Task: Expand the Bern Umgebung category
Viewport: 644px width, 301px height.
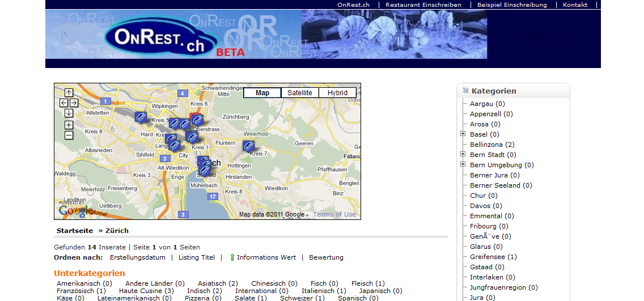Action: 463,165
